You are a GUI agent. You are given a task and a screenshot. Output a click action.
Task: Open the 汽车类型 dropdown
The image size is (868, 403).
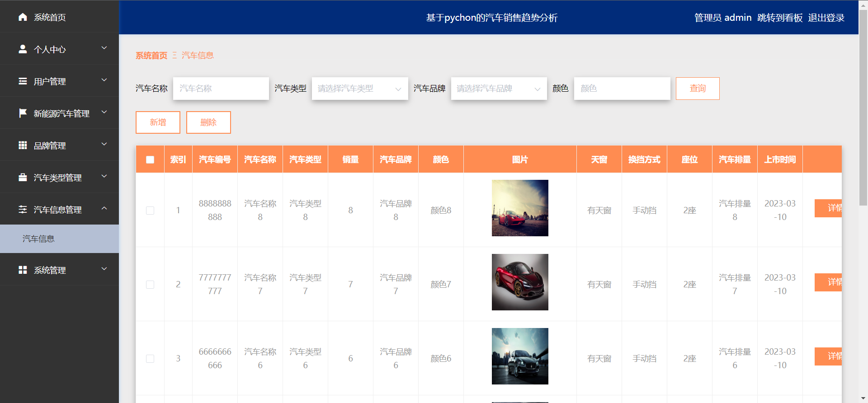360,89
